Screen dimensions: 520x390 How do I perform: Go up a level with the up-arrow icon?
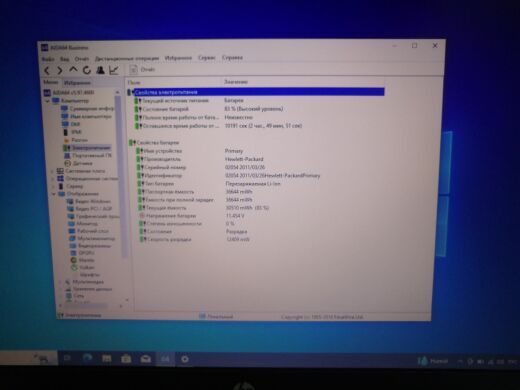point(73,70)
